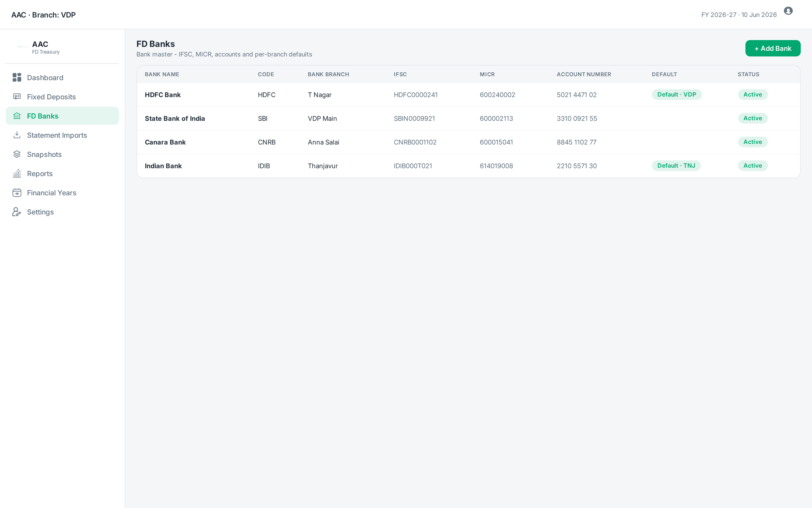This screenshot has width=812, height=508.
Task: Click IFSC code CNRB0001102
Action: [x=415, y=142]
